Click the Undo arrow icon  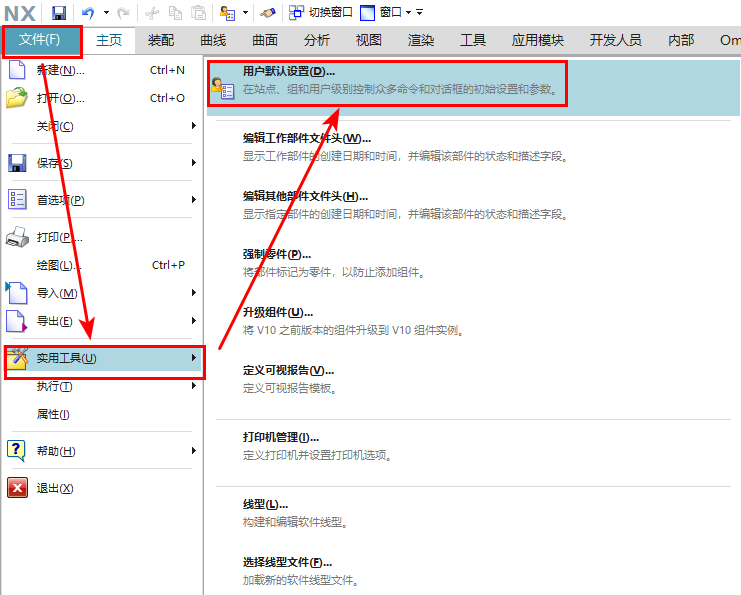pyautogui.click(x=88, y=13)
